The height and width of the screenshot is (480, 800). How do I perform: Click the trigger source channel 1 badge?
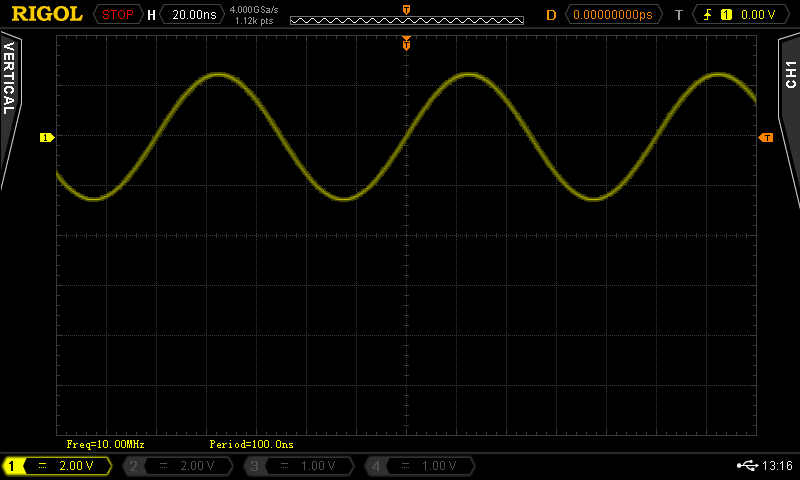tap(726, 15)
